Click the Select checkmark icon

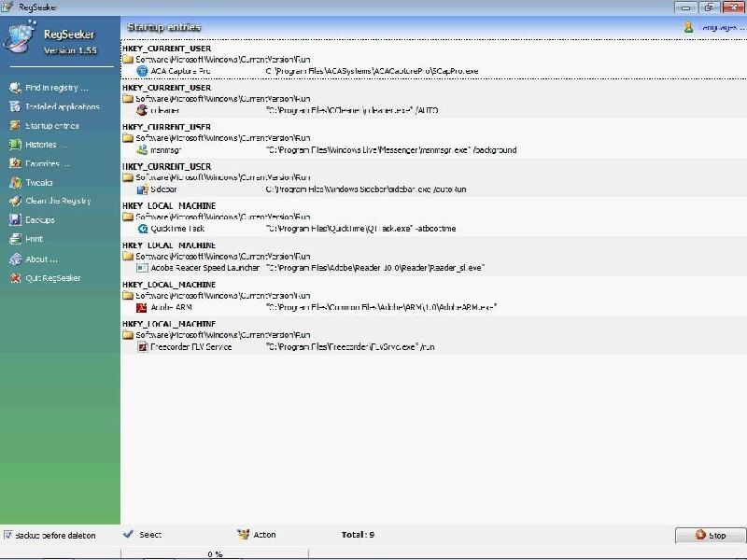pos(128,534)
